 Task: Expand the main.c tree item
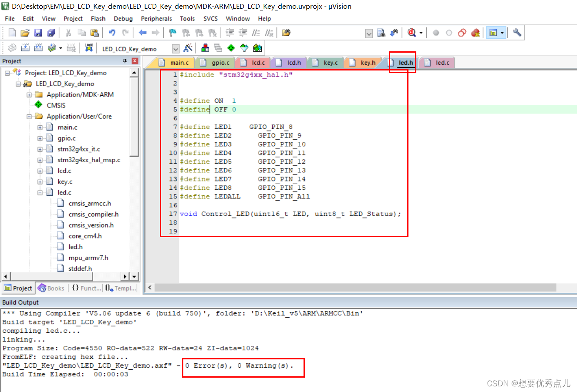tap(40, 127)
